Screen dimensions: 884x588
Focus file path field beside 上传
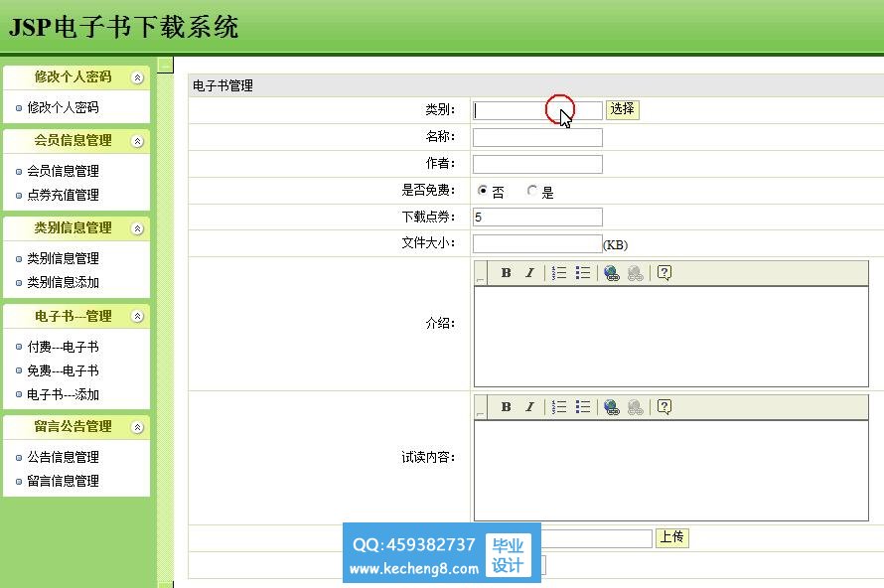point(597,538)
